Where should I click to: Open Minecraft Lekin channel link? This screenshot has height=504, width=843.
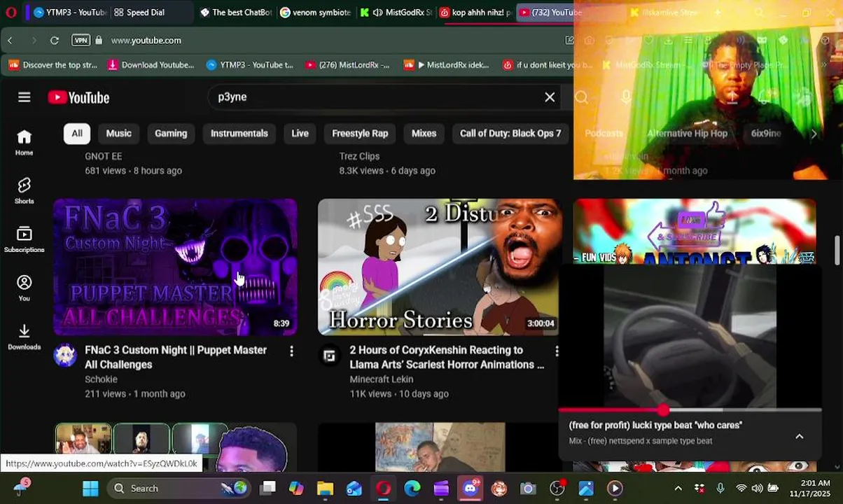(x=382, y=379)
